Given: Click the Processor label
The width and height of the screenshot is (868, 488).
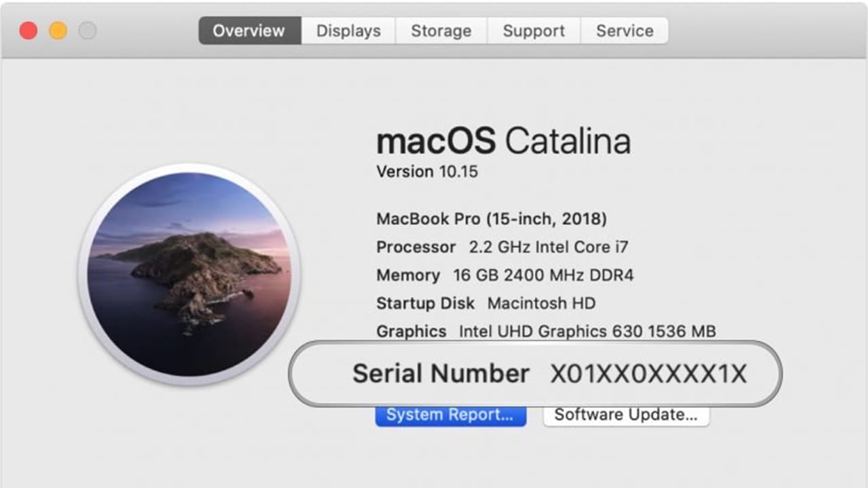Looking at the screenshot, I should [416, 247].
